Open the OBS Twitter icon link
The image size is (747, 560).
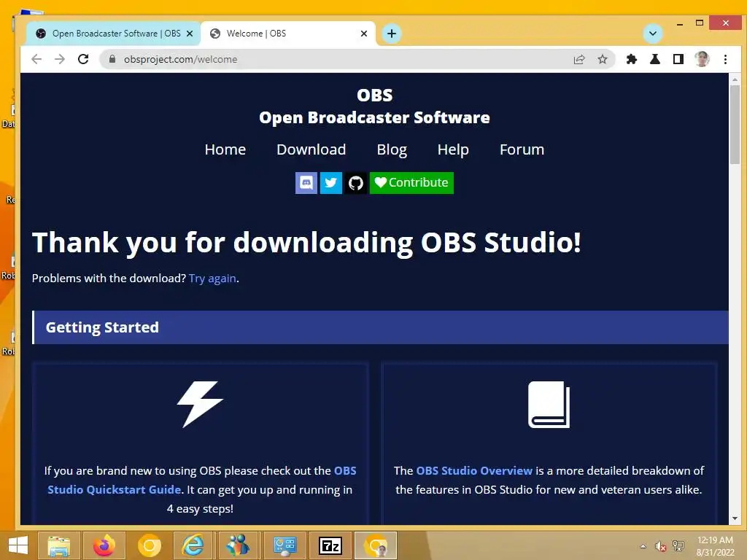coord(331,183)
